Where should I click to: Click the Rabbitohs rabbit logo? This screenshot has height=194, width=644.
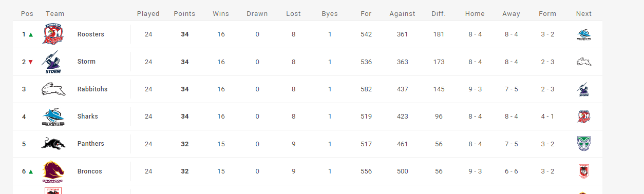(53, 89)
